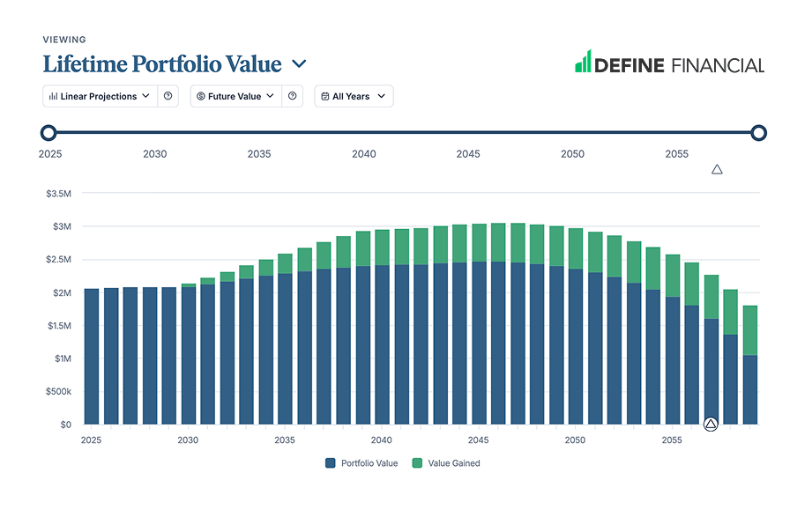This screenshot has width=812, height=510.
Task: Click the help icon beside Linear Projections
Action: point(168,96)
